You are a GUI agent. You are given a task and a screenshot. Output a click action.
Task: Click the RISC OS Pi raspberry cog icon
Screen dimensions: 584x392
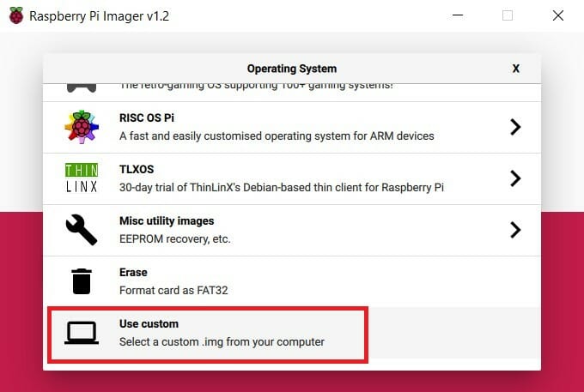82,127
